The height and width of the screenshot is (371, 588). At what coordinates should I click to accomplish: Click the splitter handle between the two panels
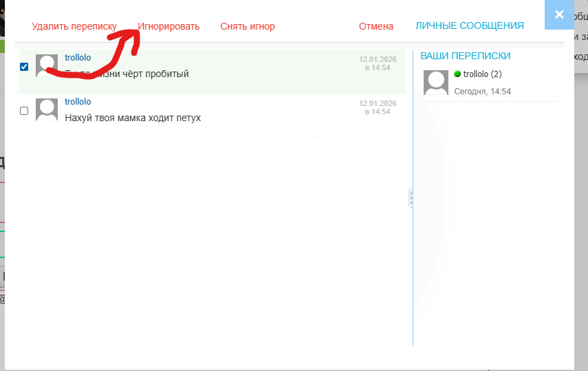click(411, 198)
